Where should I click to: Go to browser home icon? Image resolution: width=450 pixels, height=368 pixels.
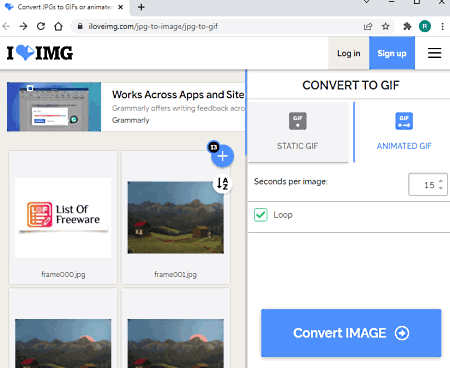coord(58,26)
